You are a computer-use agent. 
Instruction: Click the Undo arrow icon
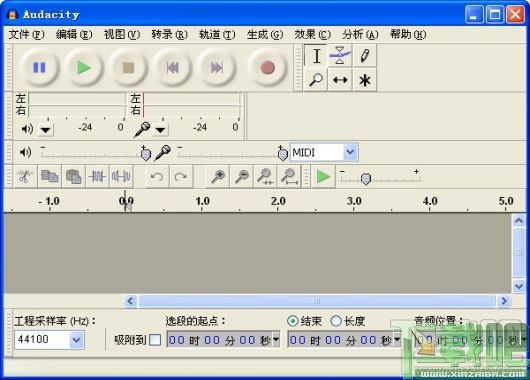157,176
